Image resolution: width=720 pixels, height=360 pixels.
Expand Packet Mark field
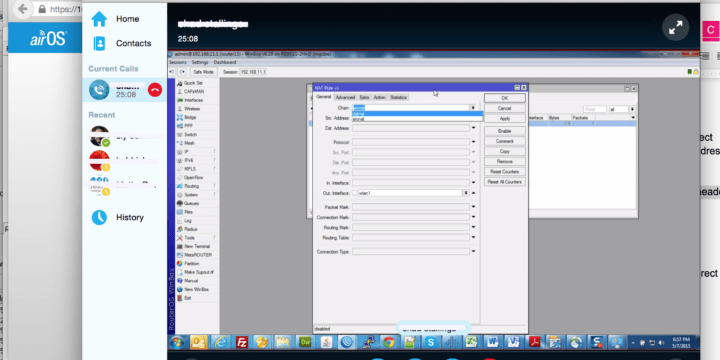(473, 207)
